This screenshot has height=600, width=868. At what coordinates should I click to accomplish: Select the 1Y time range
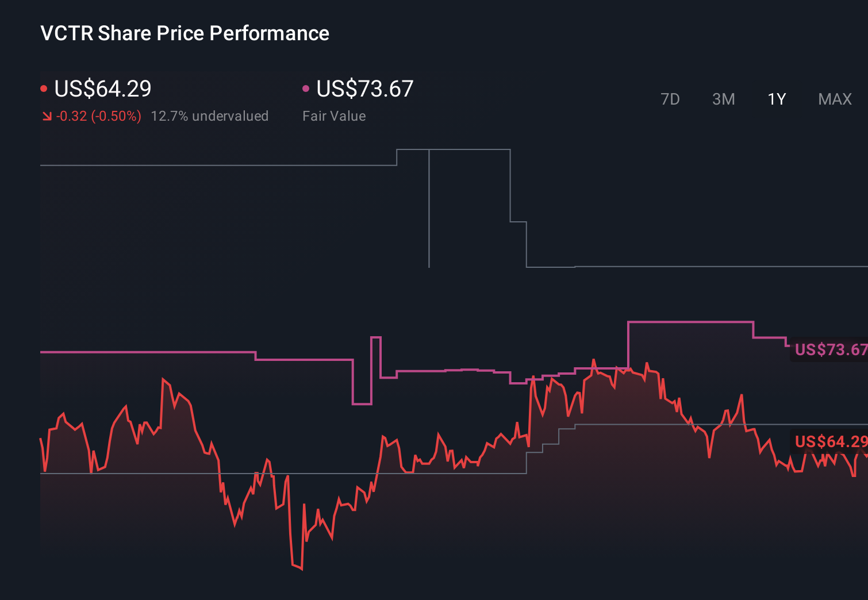(x=776, y=99)
